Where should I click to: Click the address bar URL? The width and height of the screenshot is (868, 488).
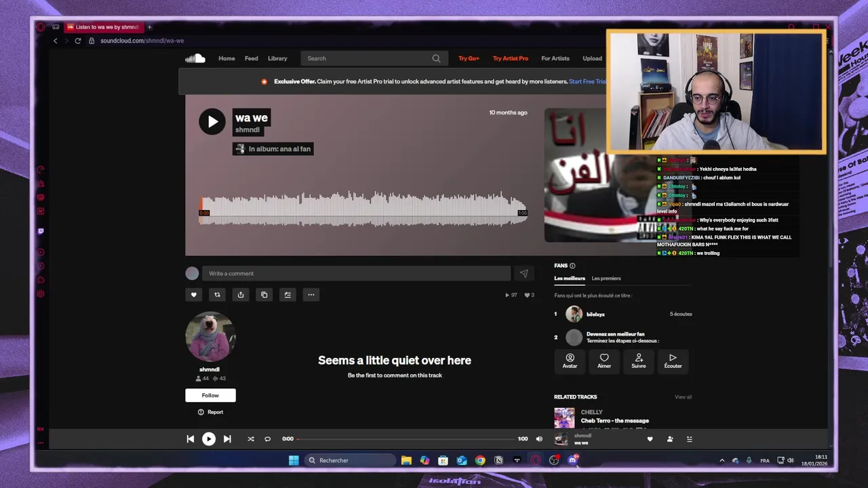pyautogui.click(x=142, y=41)
